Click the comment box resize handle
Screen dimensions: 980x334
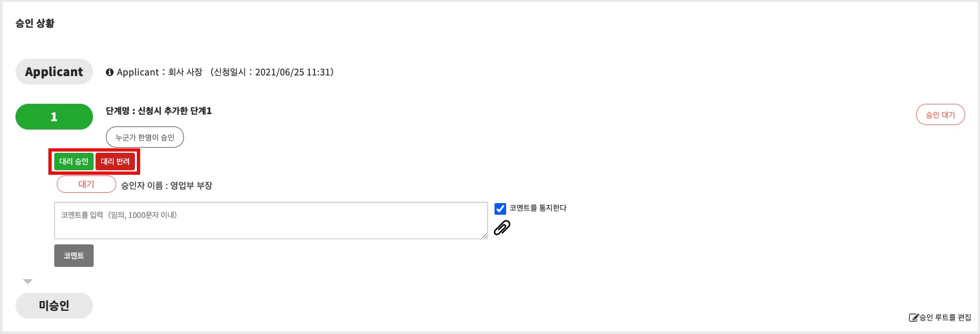484,235
